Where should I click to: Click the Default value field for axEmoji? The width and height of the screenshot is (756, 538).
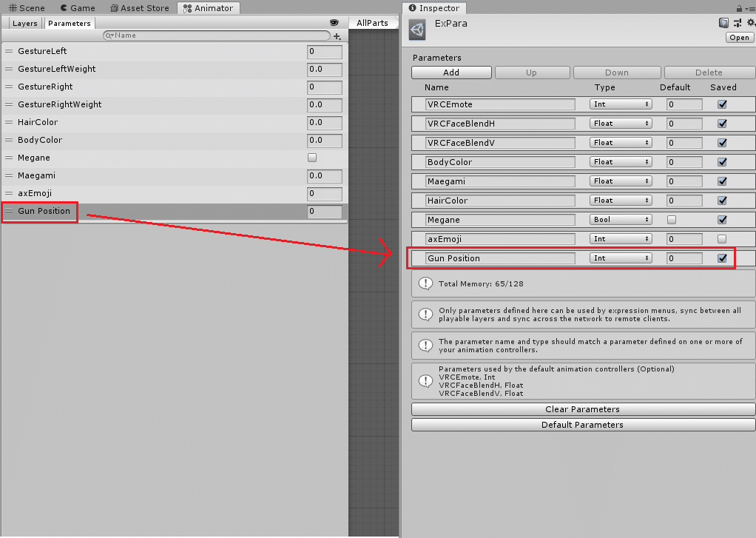tap(684, 239)
